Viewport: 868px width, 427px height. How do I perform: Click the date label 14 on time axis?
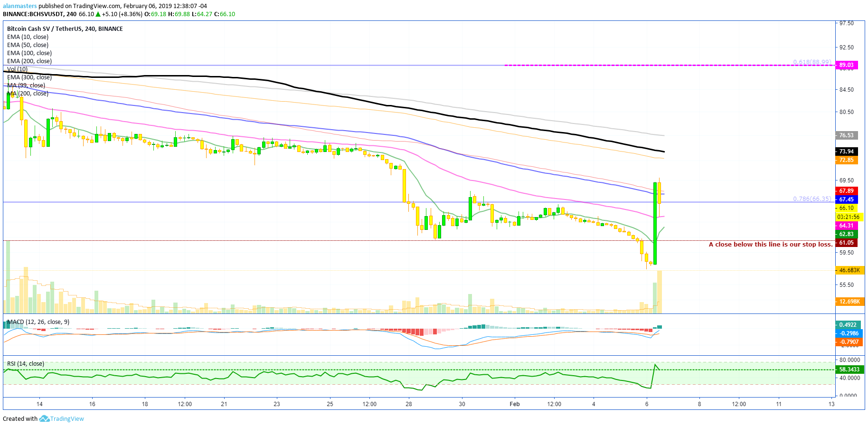point(39,404)
